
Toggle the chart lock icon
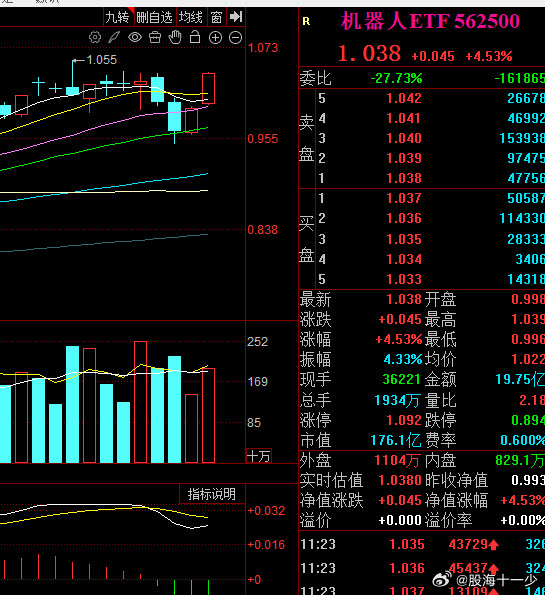[x=195, y=37]
